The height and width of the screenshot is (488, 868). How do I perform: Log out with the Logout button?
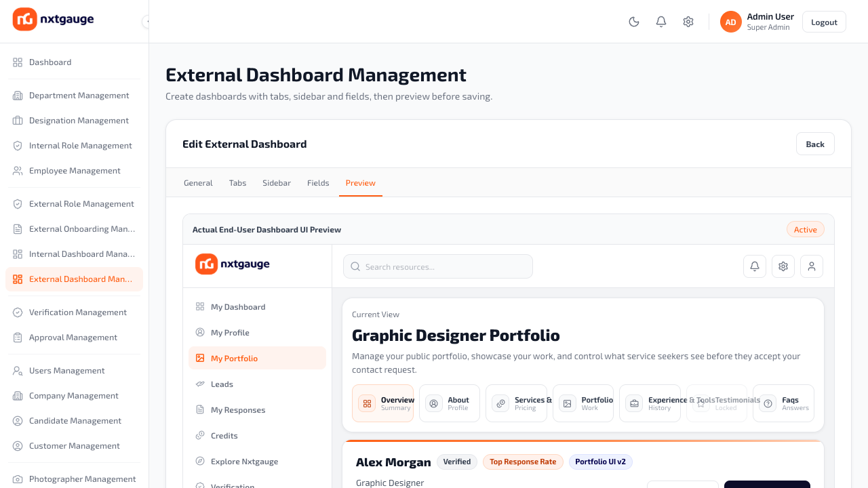(x=824, y=22)
